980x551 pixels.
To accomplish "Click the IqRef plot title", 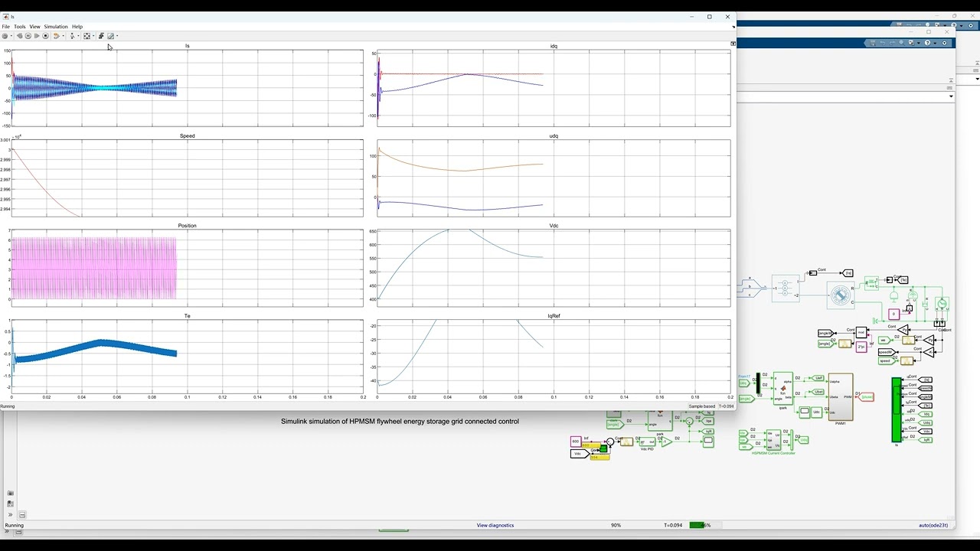I will coord(554,316).
